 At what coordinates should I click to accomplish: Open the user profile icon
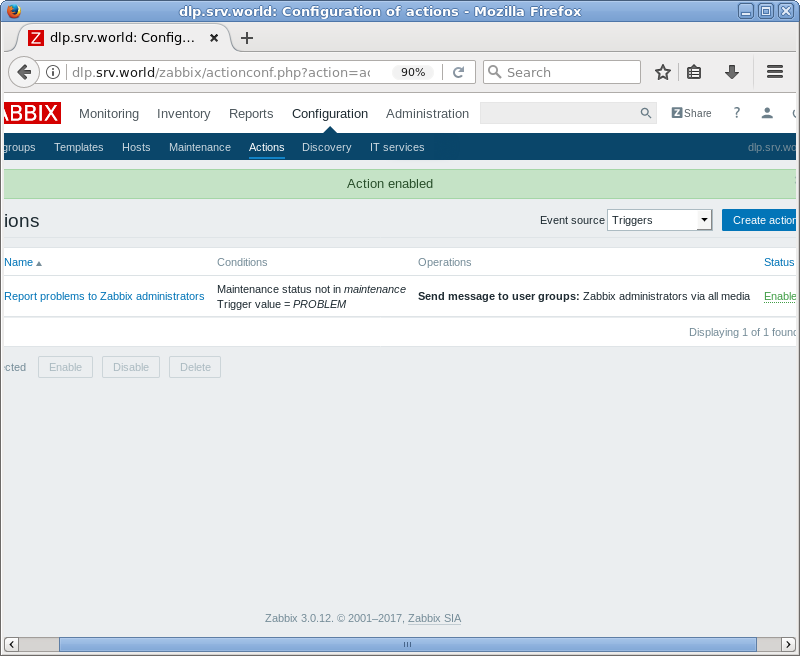tap(767, 113)
